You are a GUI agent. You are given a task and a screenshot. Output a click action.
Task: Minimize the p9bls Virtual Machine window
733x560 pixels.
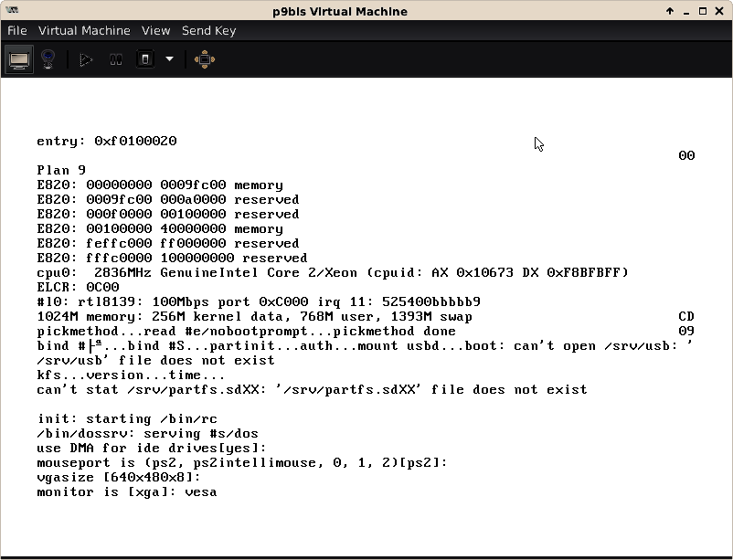click(x=686, y=11)
